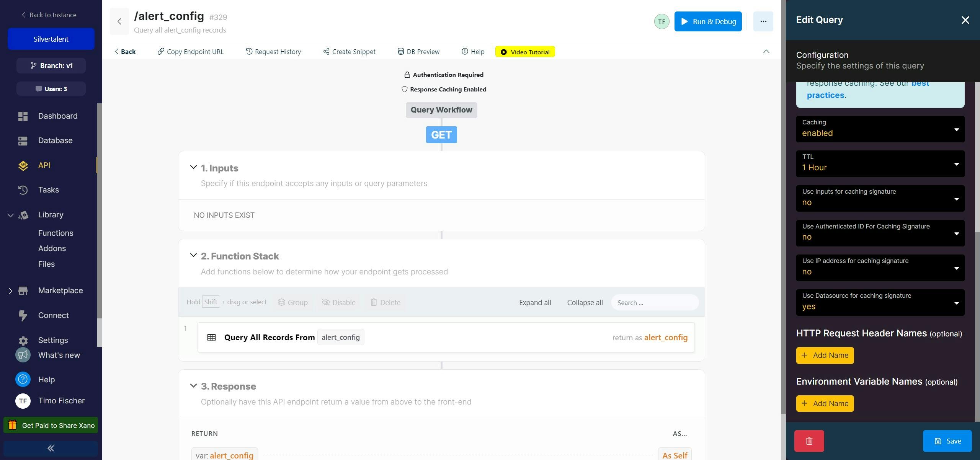Viewport: 980px width, 460px height.
Task: Open the TTL 1 Hour dropdown
Action: tap(880, 164)
